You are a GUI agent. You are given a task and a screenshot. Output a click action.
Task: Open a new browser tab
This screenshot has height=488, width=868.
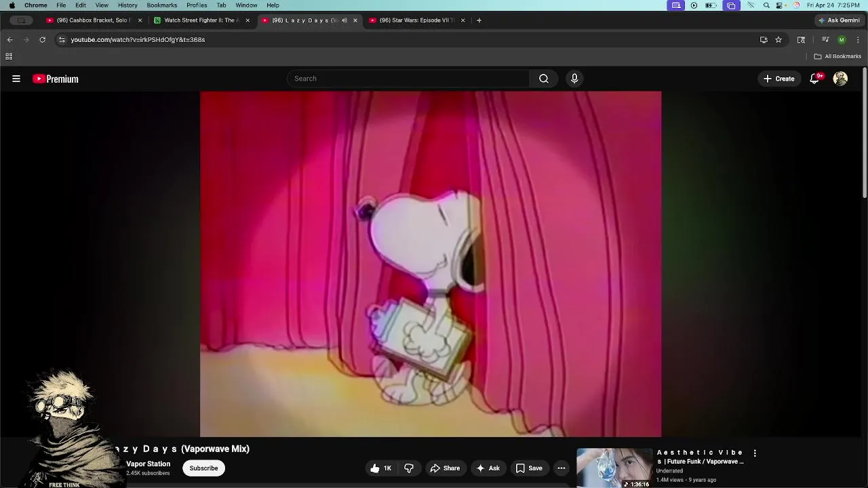pos(479,20)
